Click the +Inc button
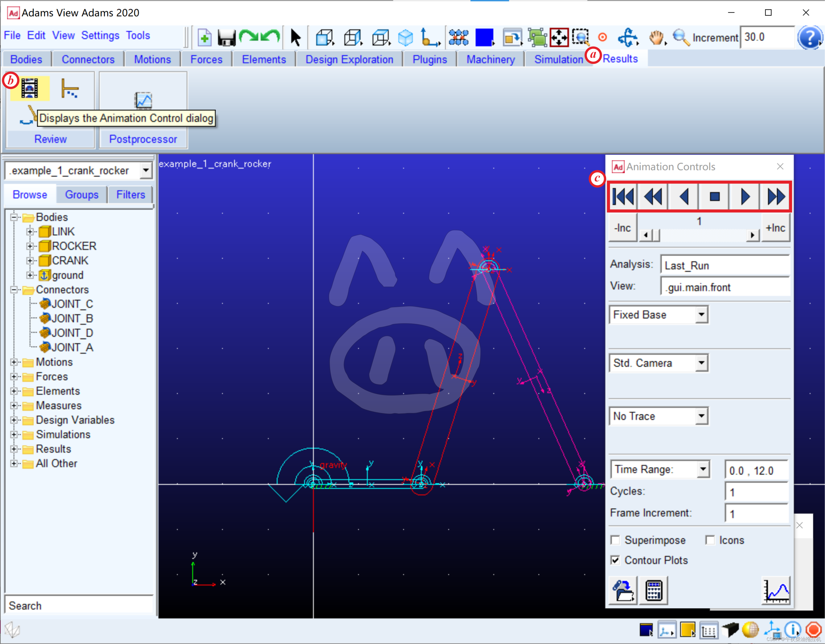 tap(775, 228)
